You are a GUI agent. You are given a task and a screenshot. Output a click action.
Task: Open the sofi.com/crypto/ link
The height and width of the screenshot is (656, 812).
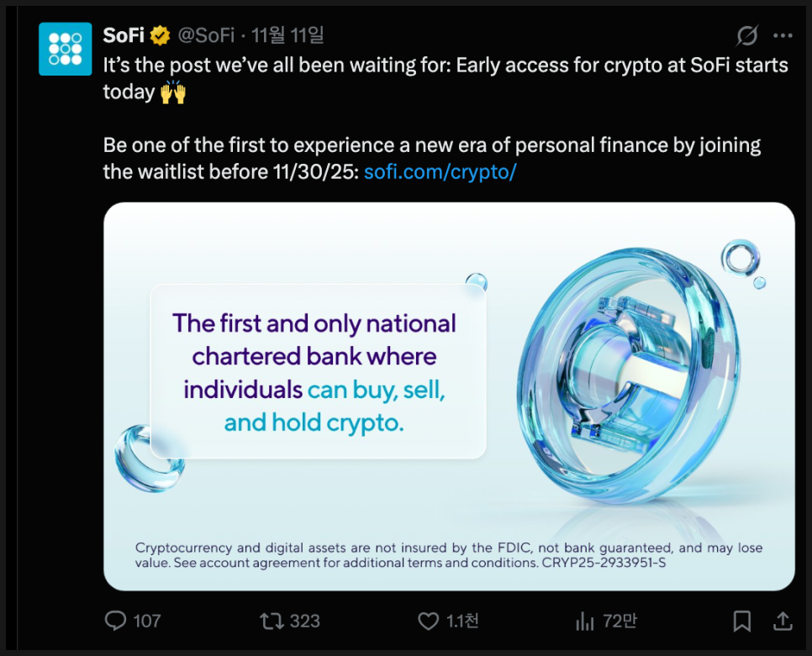[440, 172]
